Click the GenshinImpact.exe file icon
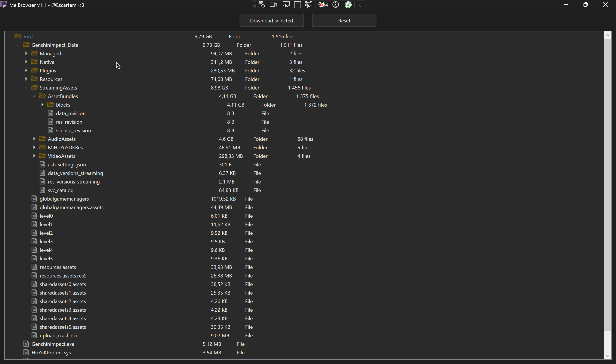This screenshot has width=616, height=364. click(26, 344)
